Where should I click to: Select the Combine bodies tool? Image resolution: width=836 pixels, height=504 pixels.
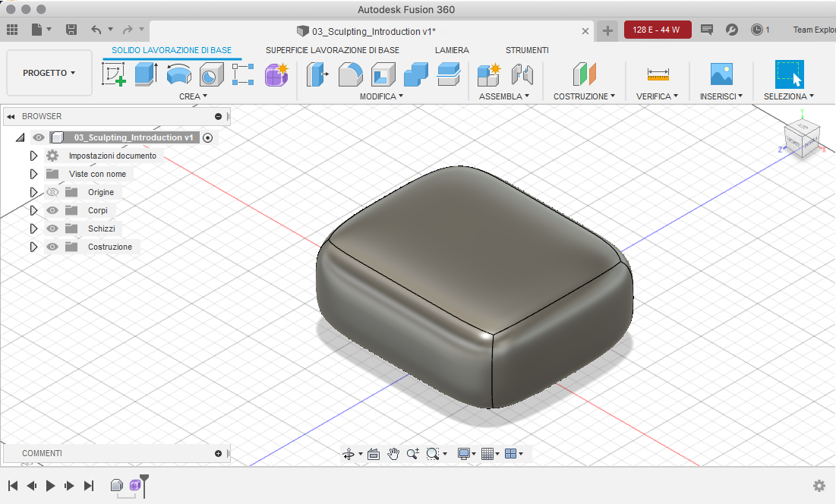415,74
